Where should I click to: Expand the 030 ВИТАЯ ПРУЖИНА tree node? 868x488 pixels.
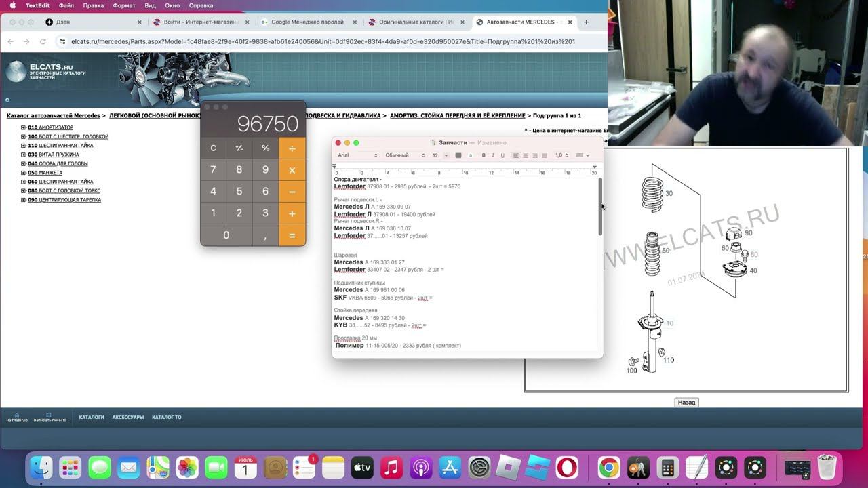[x=23, y=155]
